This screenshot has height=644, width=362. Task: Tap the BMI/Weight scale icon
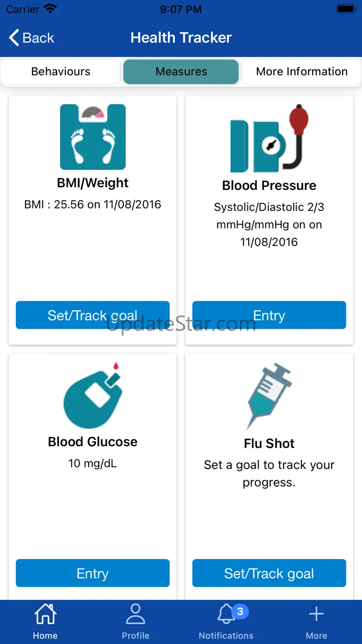(x=93, y=137)
